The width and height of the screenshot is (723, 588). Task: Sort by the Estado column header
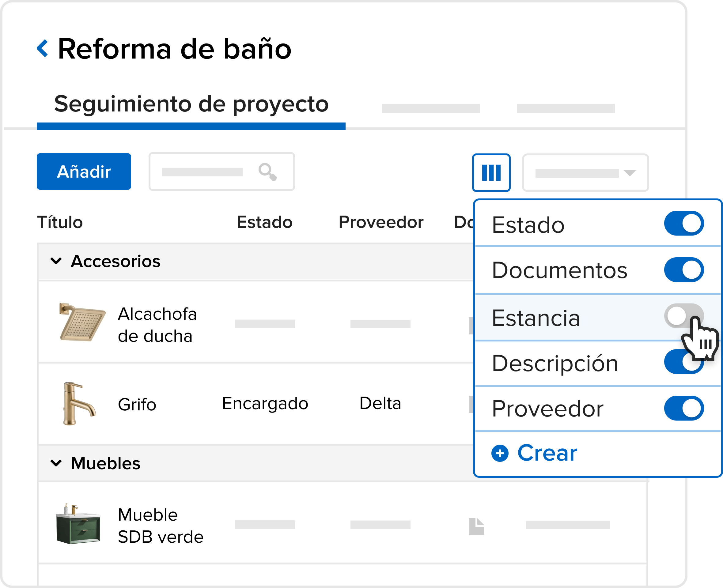(x=265, y=222)
